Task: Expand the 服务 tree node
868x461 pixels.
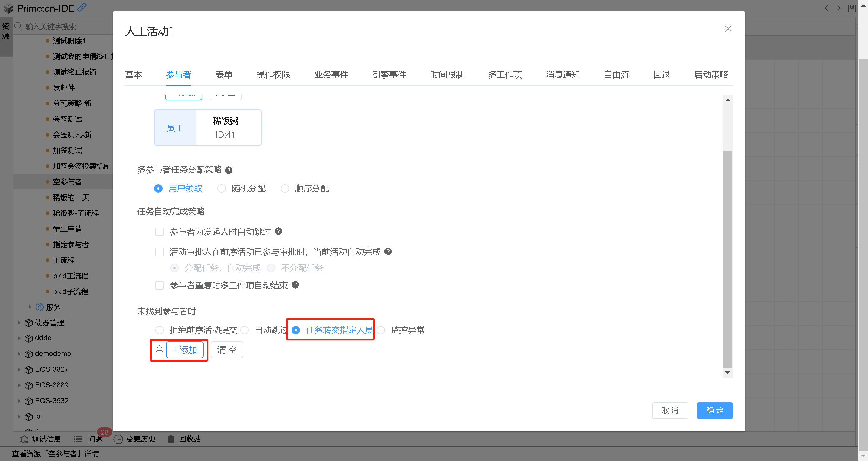Action: tap(30, 307)
